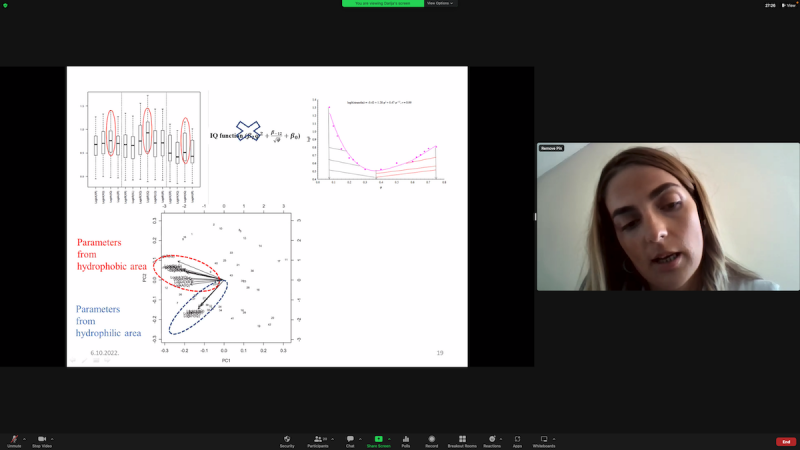Open the Reactions menu
This screenshot has height=450, width=800.
point(492,440)
